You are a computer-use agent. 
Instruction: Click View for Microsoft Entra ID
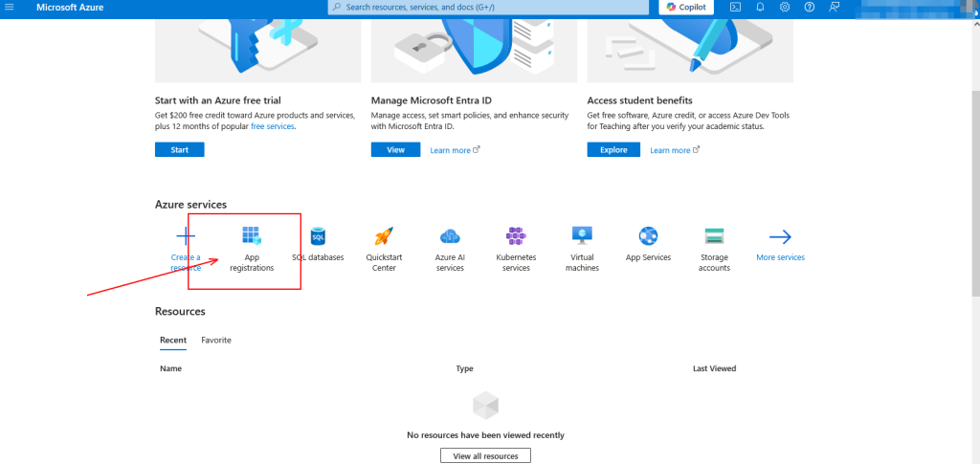[395, 150]
